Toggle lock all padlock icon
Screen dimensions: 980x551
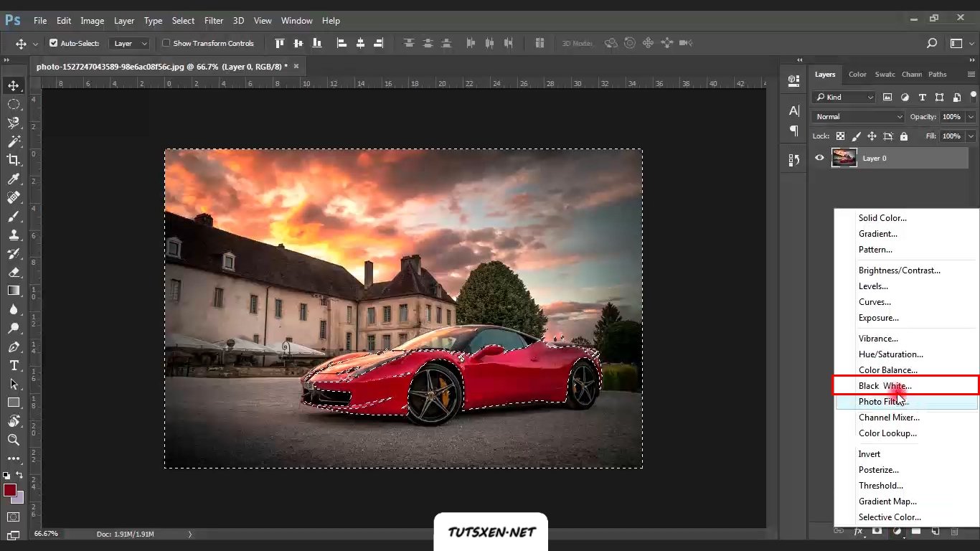[904, 136]
